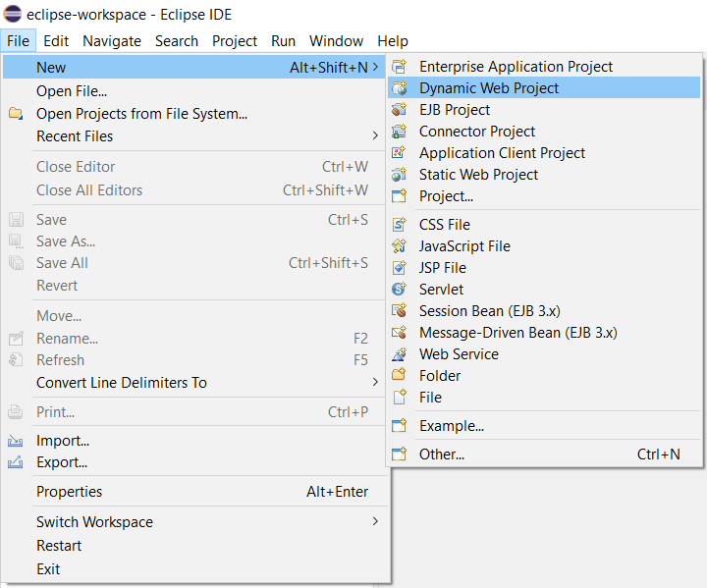
Task: Click the JSP File icon
Action: 399,268
